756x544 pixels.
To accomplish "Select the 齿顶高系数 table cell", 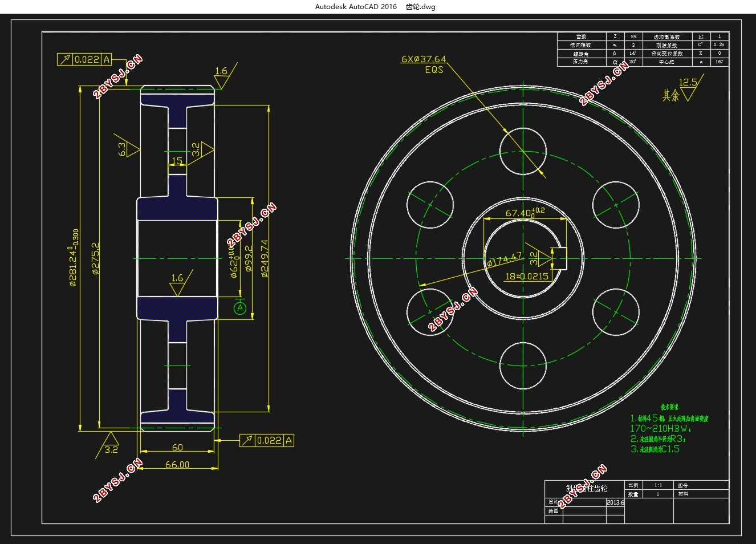I will point(667,36).
